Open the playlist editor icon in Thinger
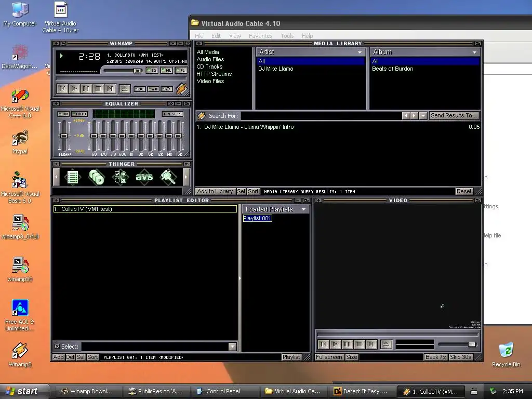532x399 pixels. click(x=73, y=177)
